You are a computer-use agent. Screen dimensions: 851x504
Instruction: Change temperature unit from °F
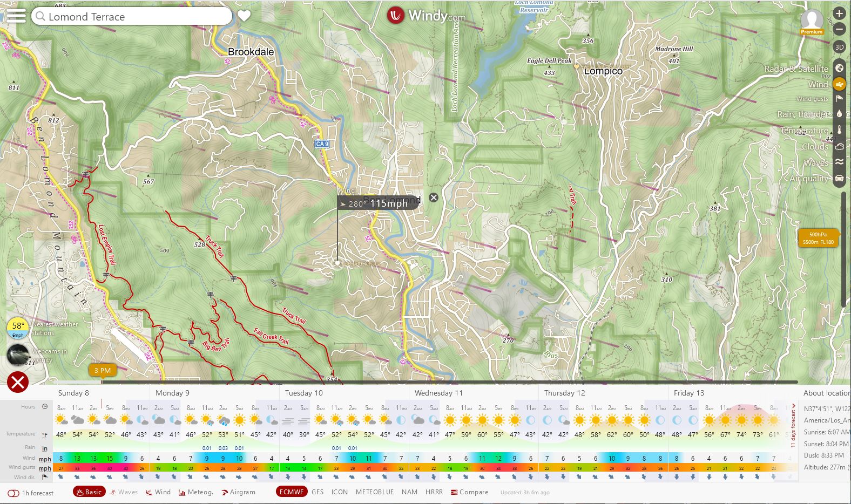pyautogui.click(x=45, y=435)
